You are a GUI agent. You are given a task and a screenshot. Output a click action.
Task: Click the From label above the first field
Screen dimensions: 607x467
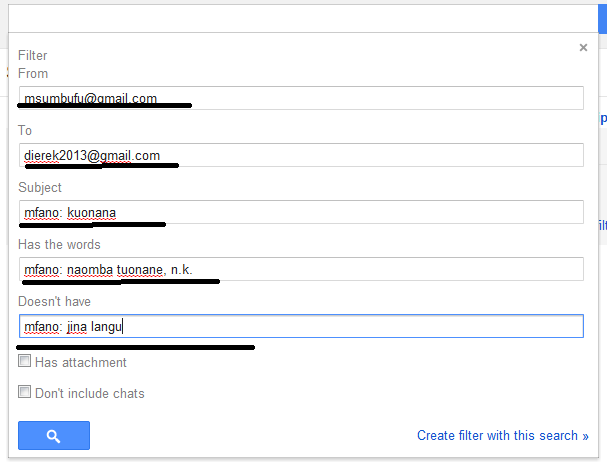(33, 73)
